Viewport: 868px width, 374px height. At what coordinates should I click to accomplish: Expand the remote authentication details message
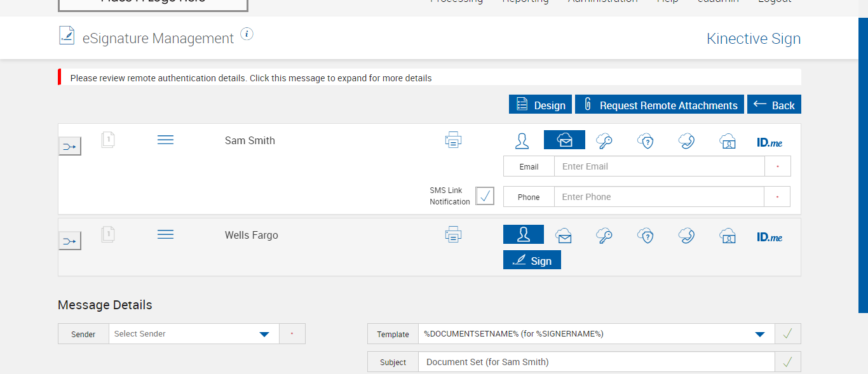[430, 77]
